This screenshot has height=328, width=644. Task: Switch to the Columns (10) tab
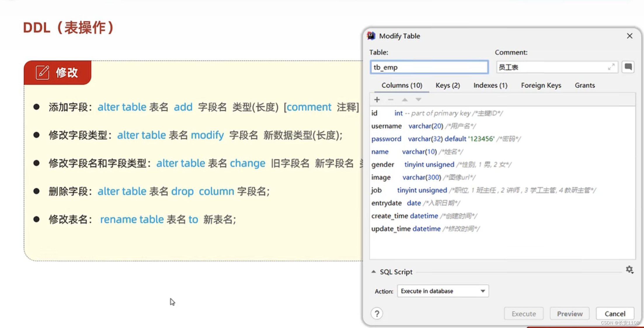402,85
